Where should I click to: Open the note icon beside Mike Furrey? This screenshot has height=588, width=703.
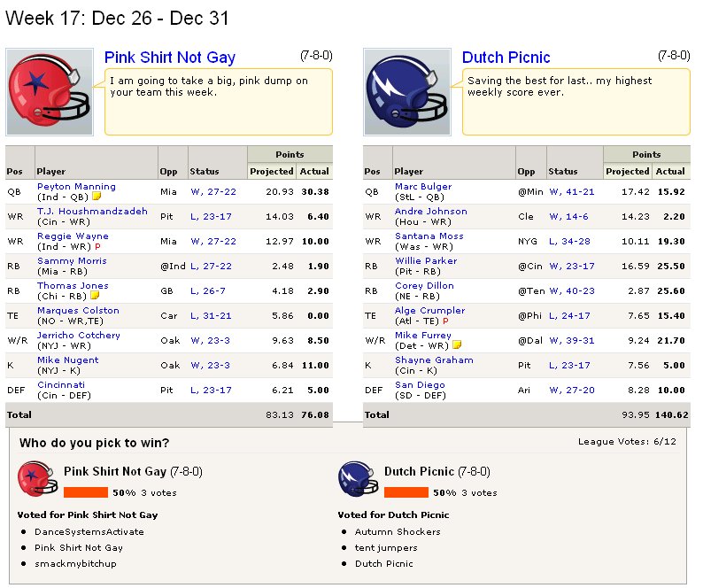(457, 344)
